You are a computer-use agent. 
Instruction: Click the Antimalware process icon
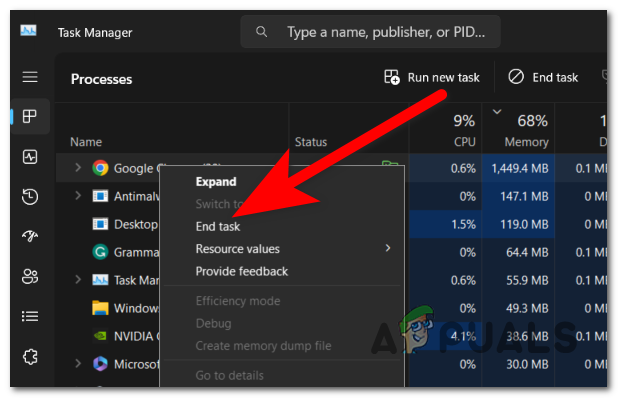tap(100, 196)
